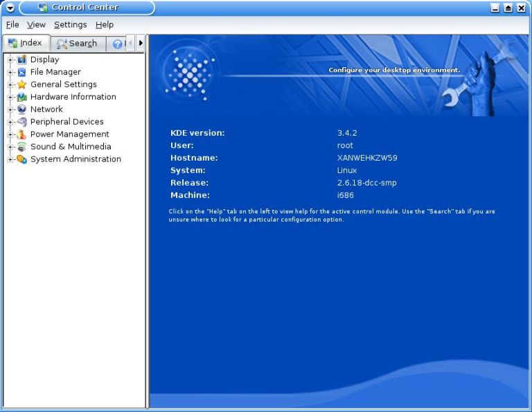The width and height of the screenshot is (532, 412).
Task: Select Hardware Information in the tree
Action: point(73,97)
